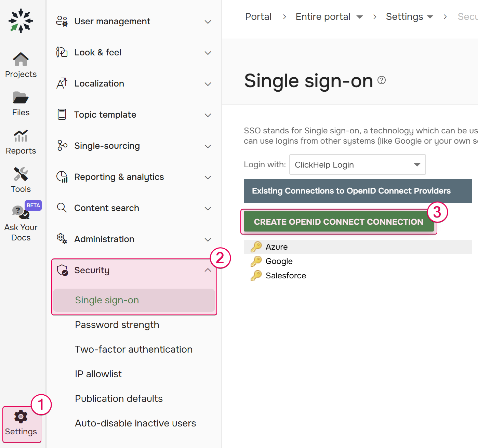This screenshot has width=478, height=448.
Task: Collapse the Security section
Action: click(x=208, y=270)
